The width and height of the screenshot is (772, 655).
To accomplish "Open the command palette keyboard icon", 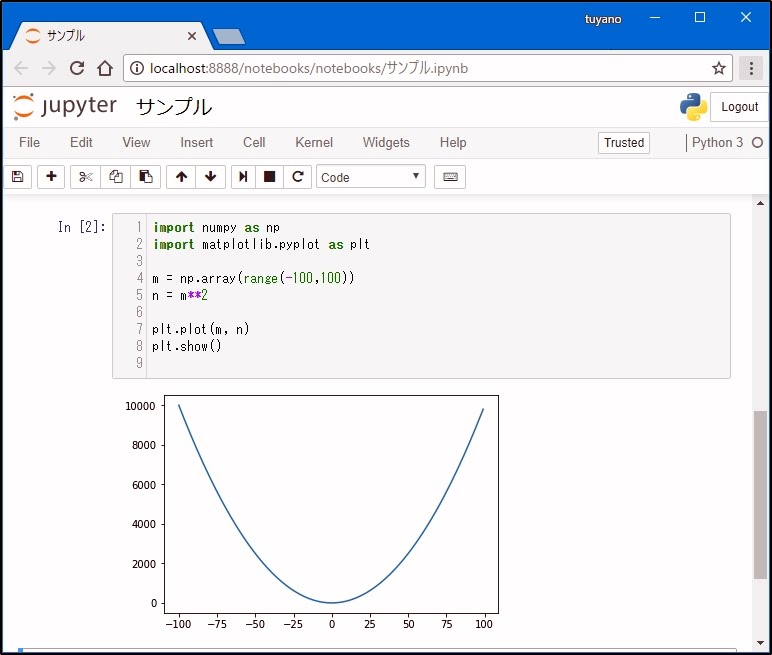I will (x=450, y=177).
